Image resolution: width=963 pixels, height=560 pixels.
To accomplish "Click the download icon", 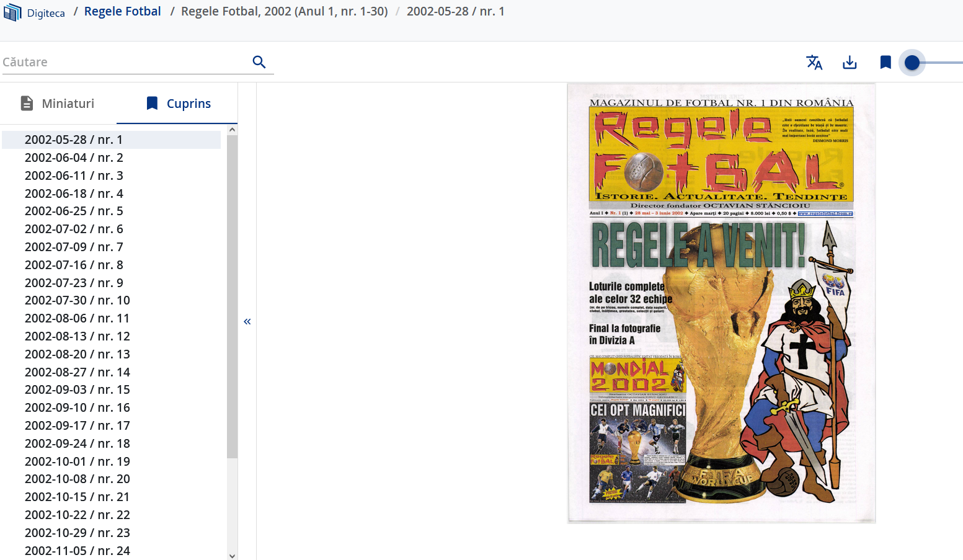I will tap(850, 62).
